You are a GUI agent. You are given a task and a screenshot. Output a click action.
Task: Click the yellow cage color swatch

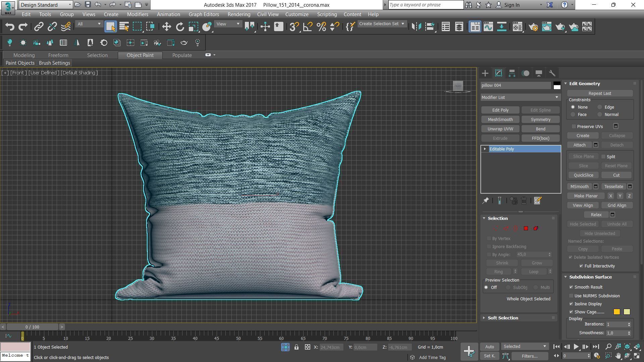tap(627, 312)
